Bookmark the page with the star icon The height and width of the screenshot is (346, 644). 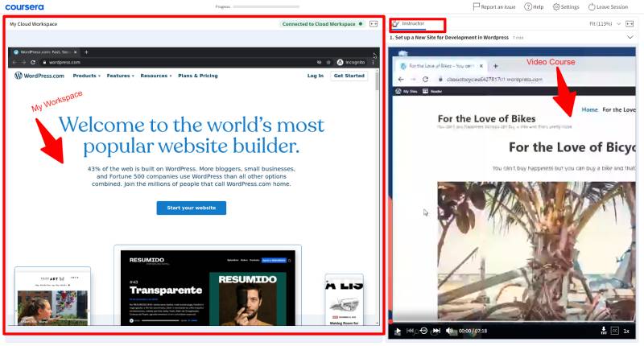tap(328, 63)
